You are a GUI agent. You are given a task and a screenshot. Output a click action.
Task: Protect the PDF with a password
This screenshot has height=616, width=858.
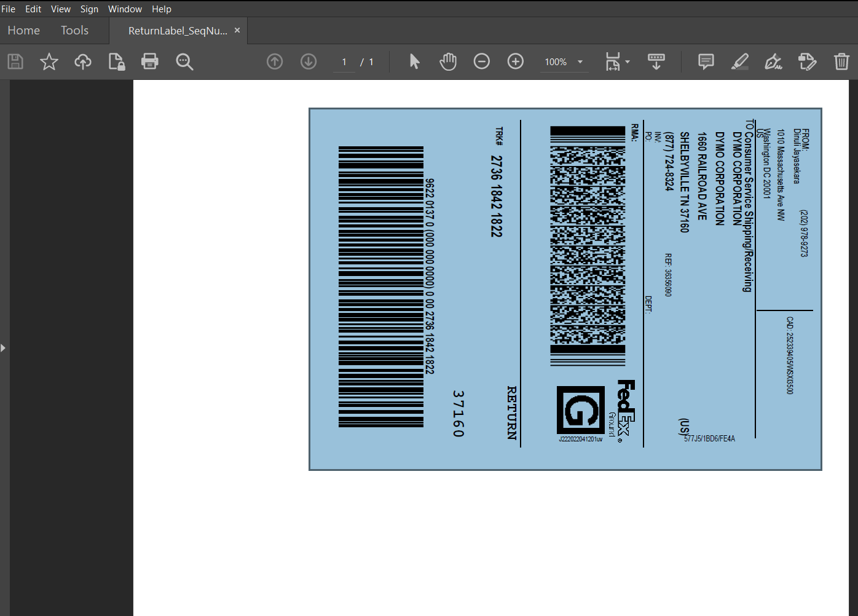[116, 61]
